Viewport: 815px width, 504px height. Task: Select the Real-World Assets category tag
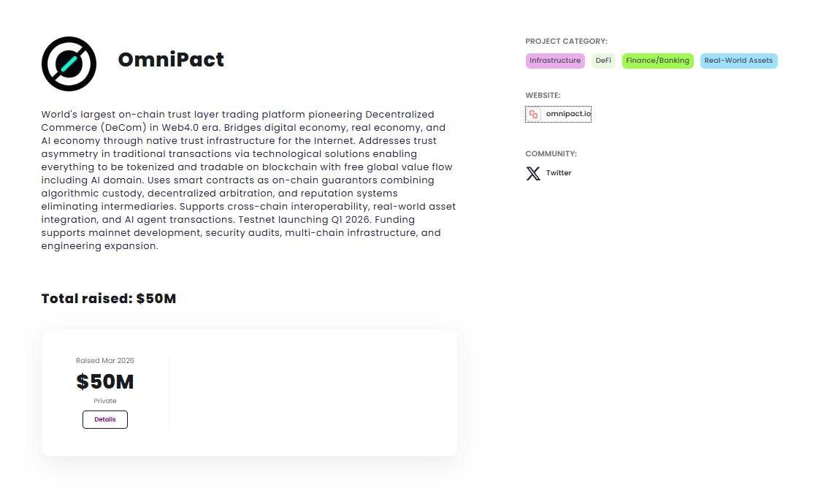point(738,61)
